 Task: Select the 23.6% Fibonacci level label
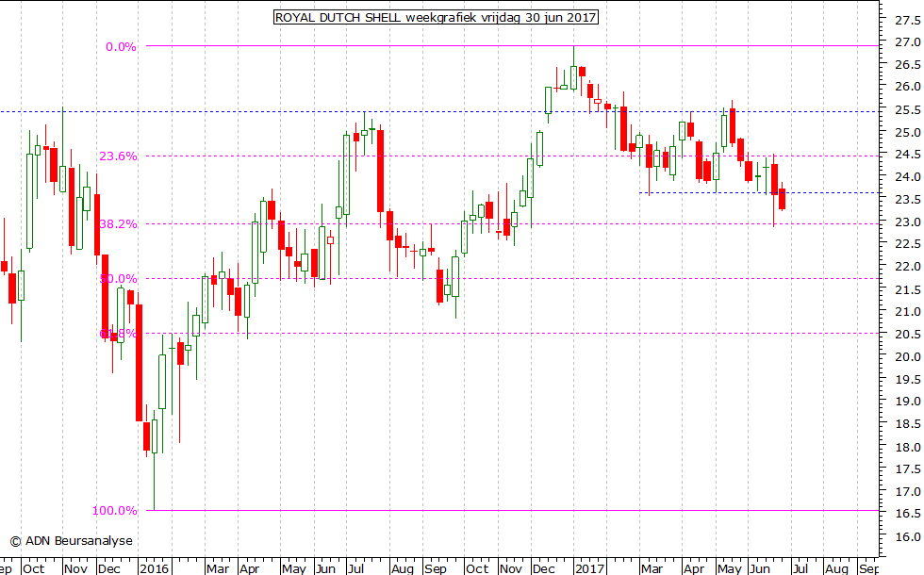[x=118, y=156]
